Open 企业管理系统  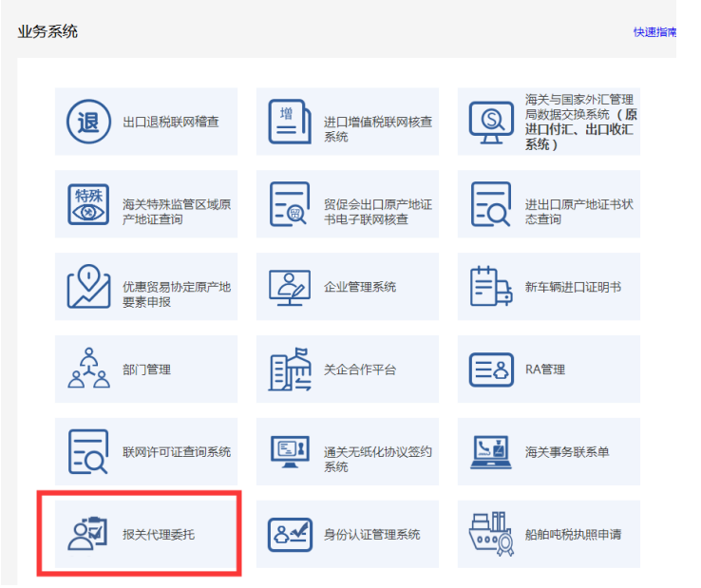(x=348, y=286)
